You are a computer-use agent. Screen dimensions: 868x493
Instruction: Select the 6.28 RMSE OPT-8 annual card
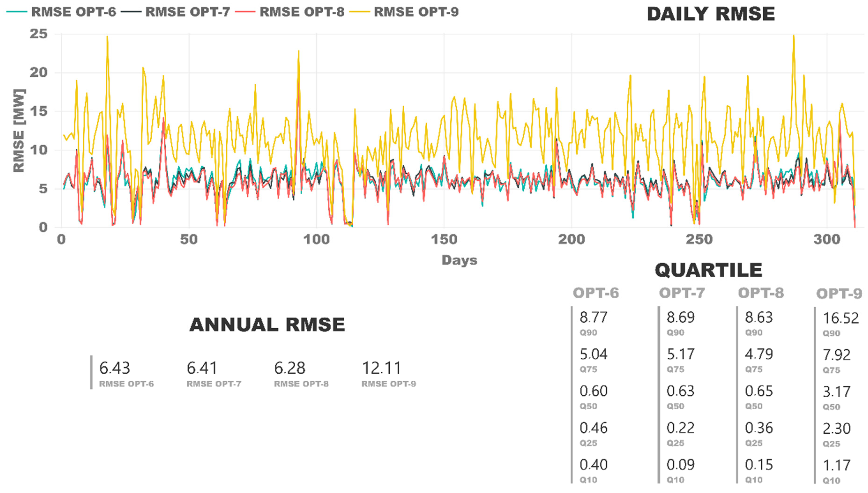click(290, 368)
